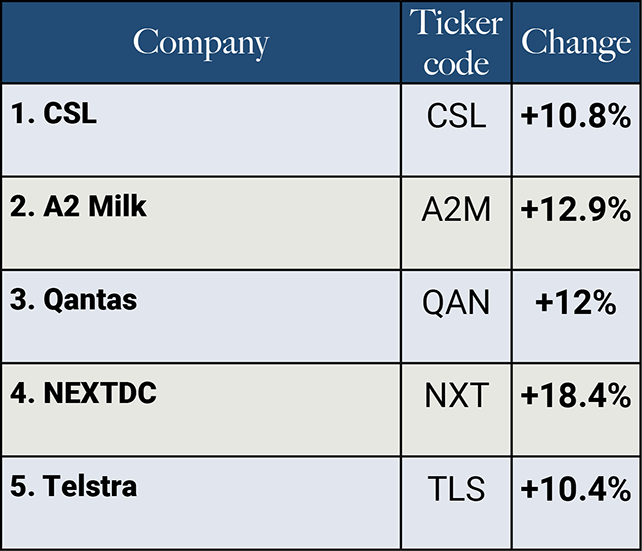Viewport: 642px width, 551px height.
Task: Click the QAN ticker code
Action: tap(456, 303)
